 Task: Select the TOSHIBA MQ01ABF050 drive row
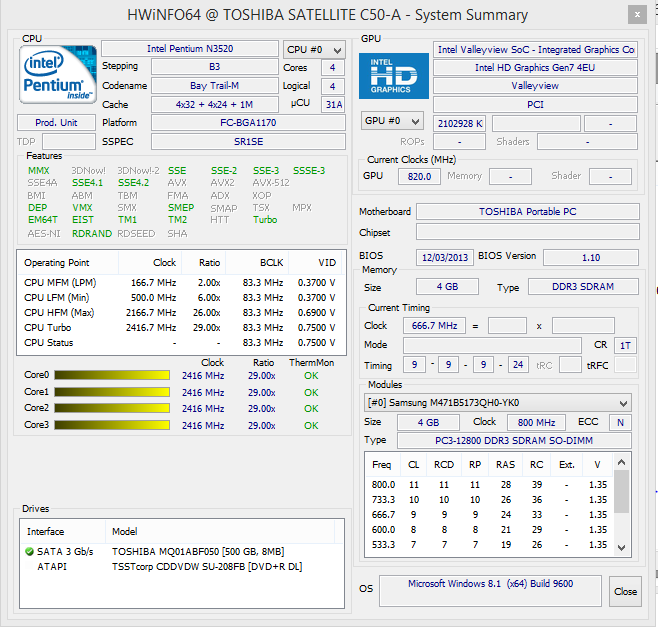click(x=182, y=551)
